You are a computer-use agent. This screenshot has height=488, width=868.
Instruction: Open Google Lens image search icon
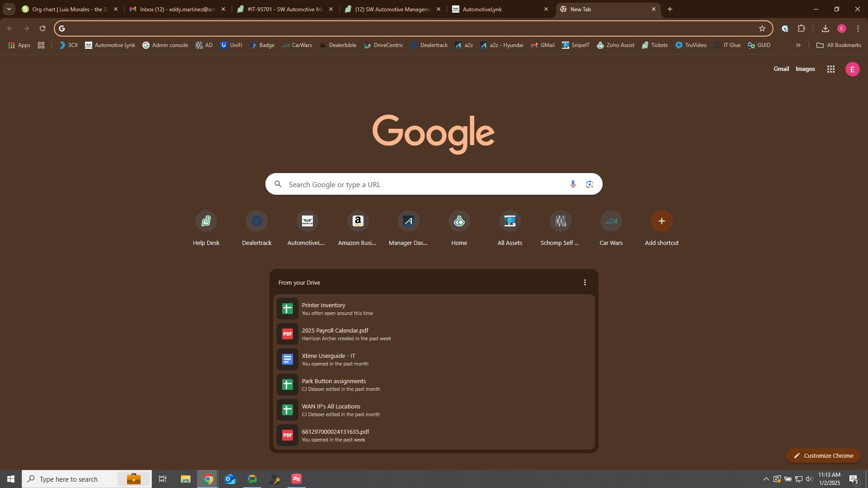point(589,184)
